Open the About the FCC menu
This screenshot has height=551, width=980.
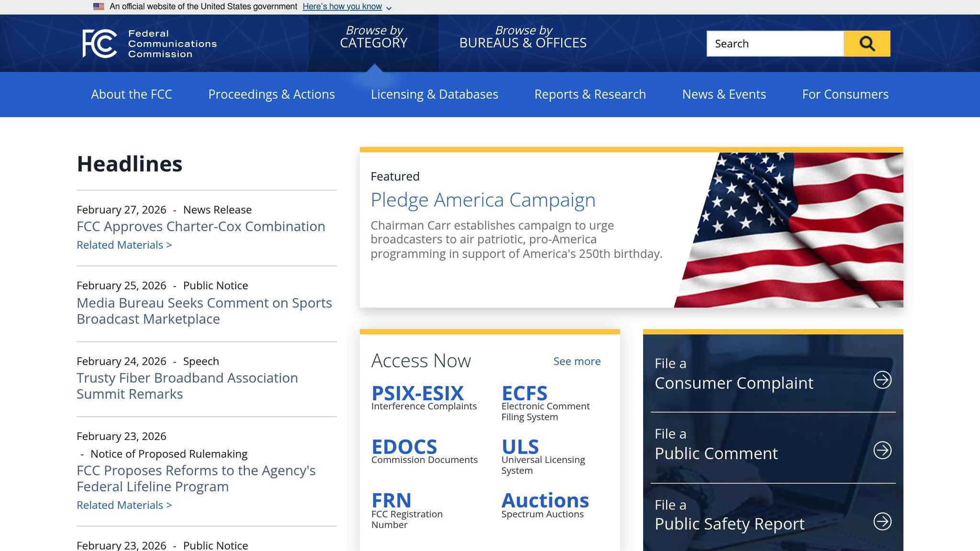click(131, 94)
